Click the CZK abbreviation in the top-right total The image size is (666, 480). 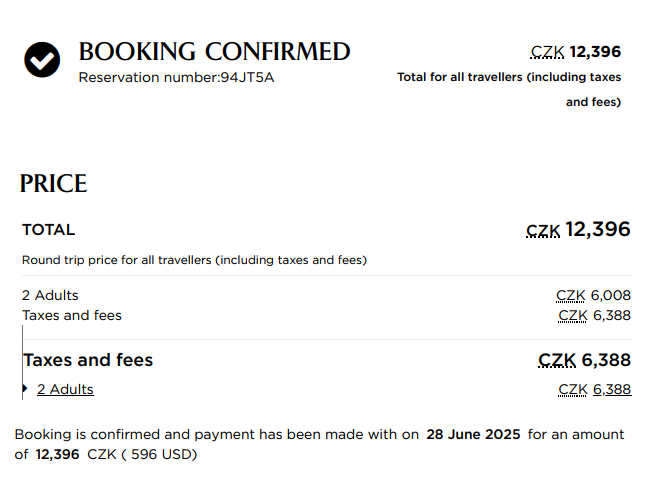pyautogui.click(x=547, y=52)
